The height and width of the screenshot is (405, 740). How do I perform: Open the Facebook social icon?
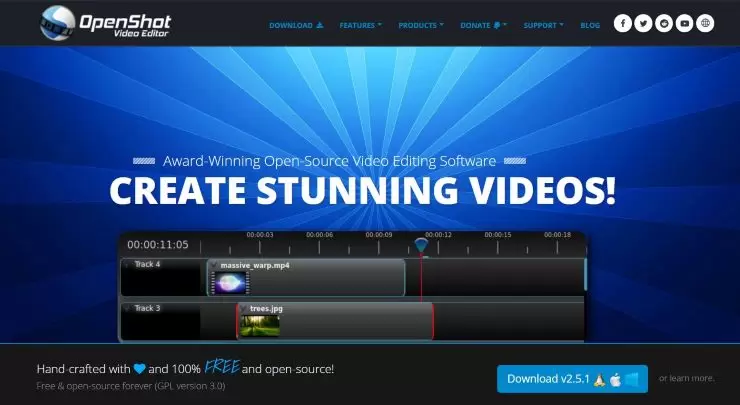[x=622, y=23]
